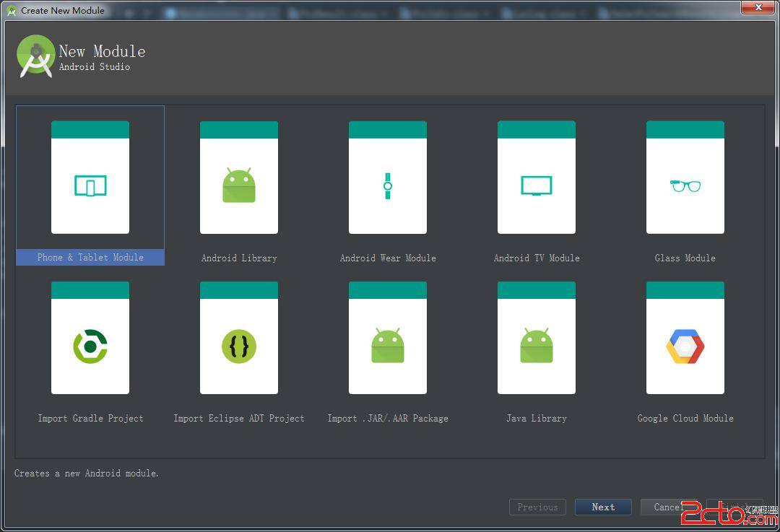The width and height of the screenshot is (780, 532).
Task: Cancel the new module wizard
Action: pyautogui.click(x=669, y=507)
